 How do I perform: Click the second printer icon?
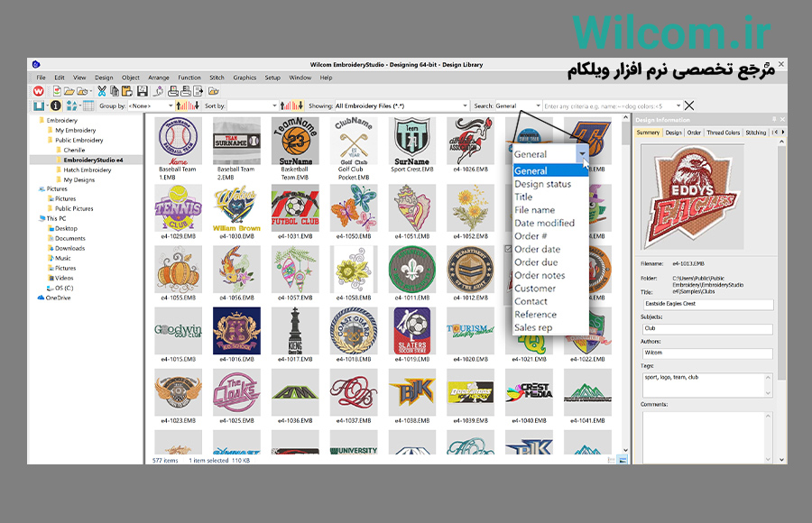point(186,91)
